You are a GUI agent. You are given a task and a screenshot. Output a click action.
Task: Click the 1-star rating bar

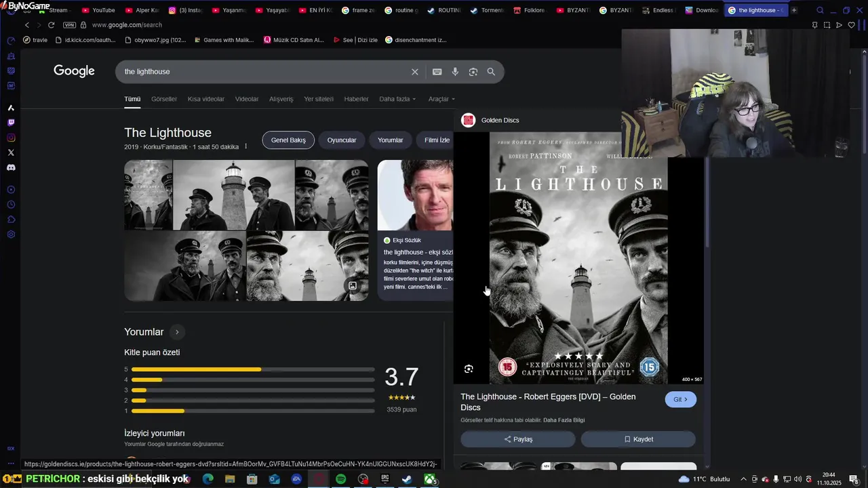(x=253, y=411)
